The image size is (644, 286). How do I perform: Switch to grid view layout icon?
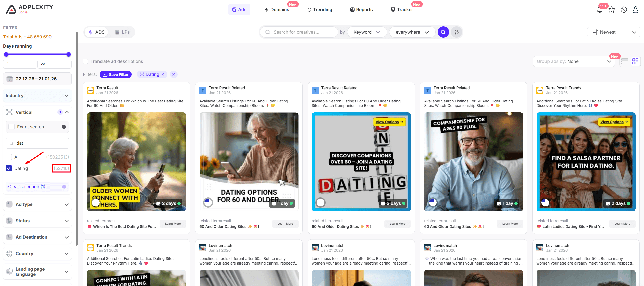tap(635, 61)
